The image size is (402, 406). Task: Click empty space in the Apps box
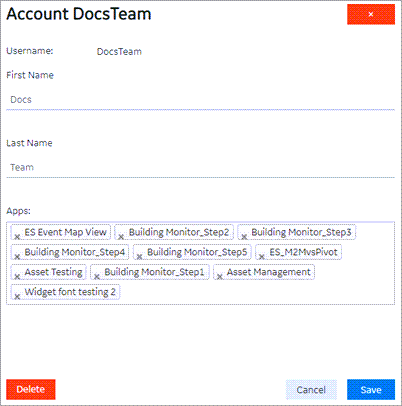click(x=257, y=292)
